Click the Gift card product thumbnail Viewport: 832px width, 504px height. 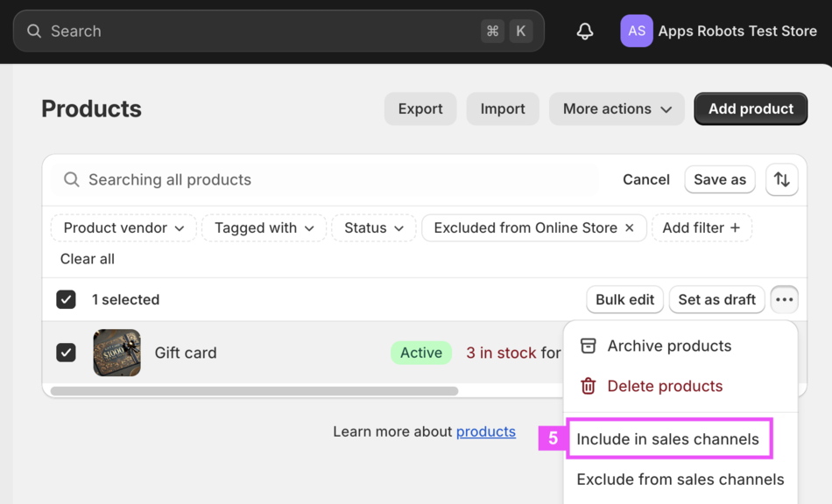[117, 353]
